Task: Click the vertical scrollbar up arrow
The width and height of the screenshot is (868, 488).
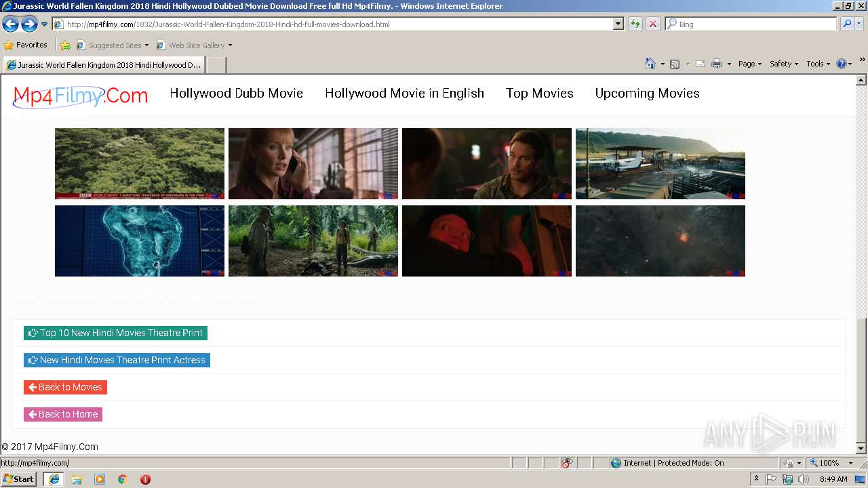Action: pos(861,80)
